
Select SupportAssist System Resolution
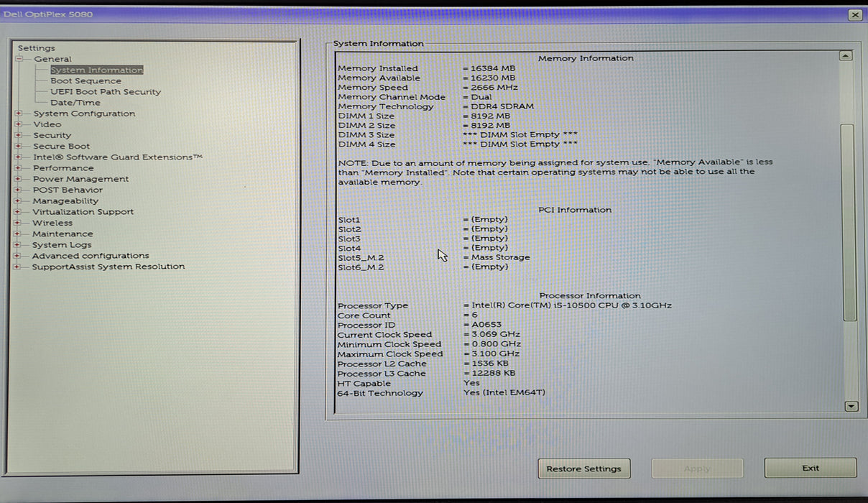click(x=108, y=267)
